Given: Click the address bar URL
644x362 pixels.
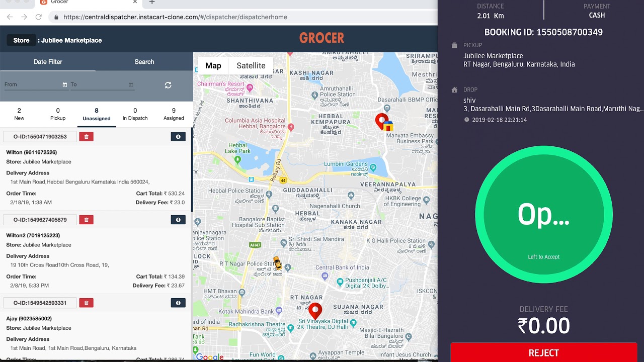Looking at the screenshot, I should point(175,17).
